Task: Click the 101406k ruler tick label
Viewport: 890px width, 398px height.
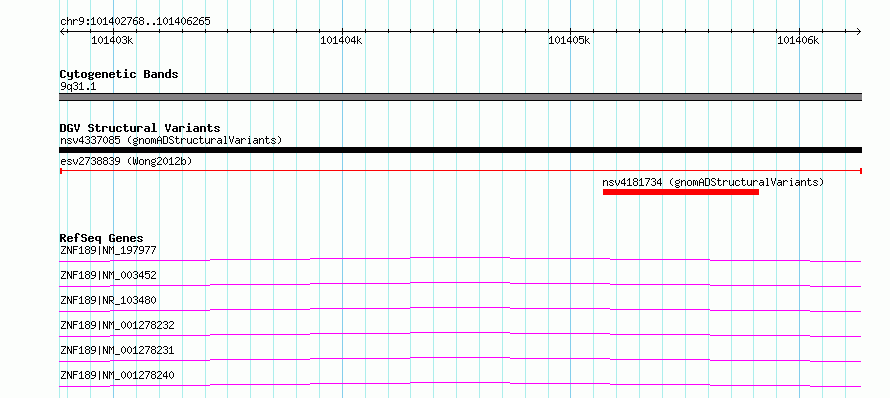Action: [798, 40]
